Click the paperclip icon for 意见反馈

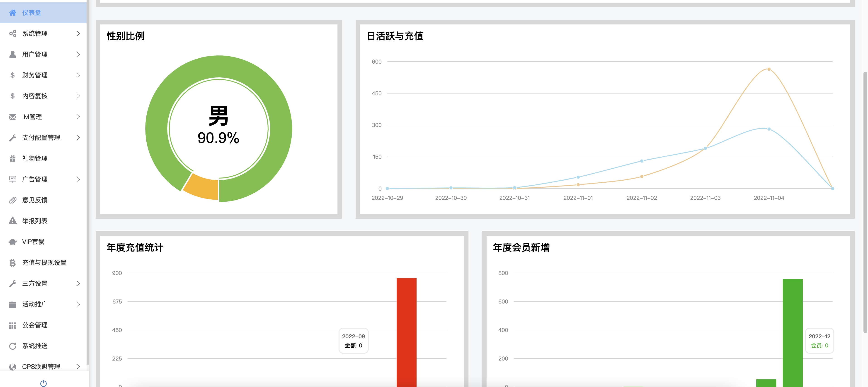pyautogui.click(x=12, y=200)
